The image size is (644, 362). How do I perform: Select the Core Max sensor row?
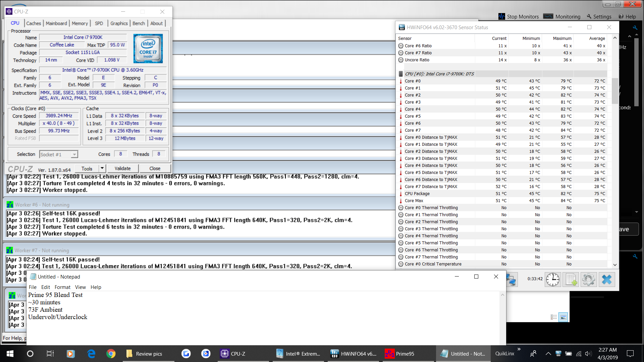tap(502, 200)
